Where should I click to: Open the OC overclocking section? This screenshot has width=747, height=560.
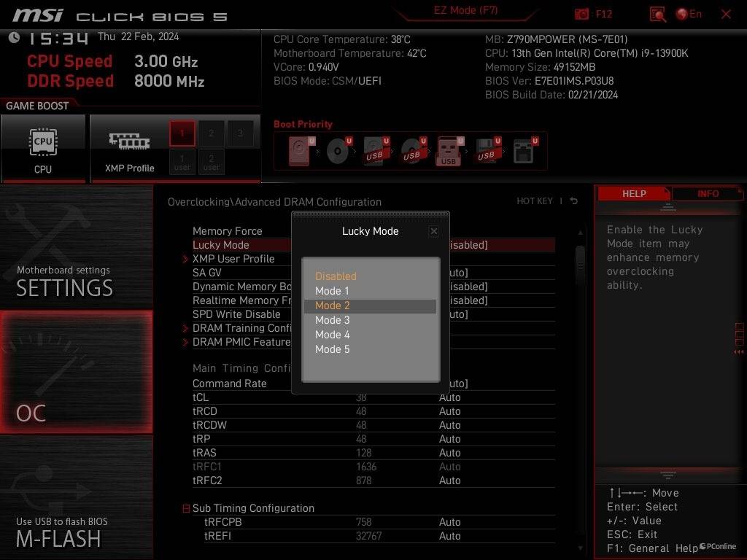pos(76,372)
